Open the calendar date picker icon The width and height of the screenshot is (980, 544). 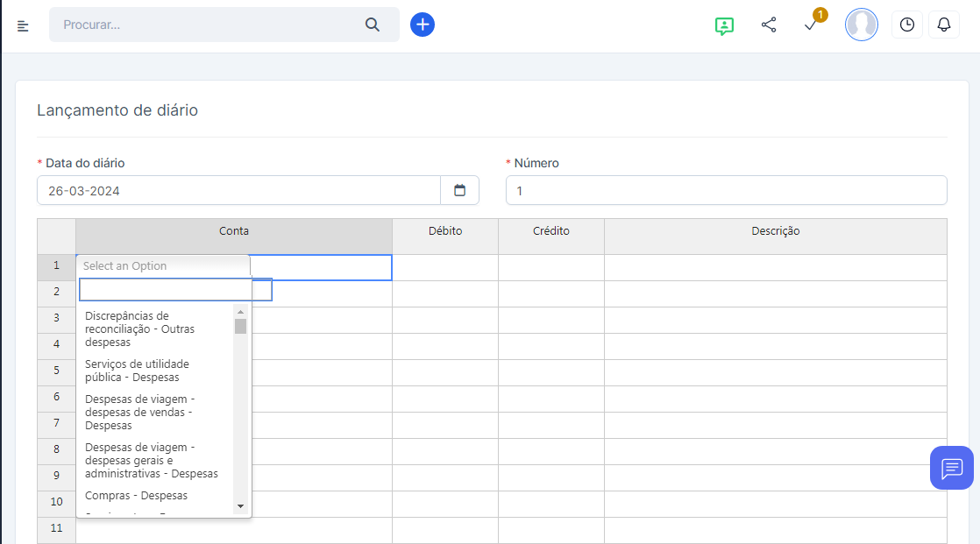[459, 190]
